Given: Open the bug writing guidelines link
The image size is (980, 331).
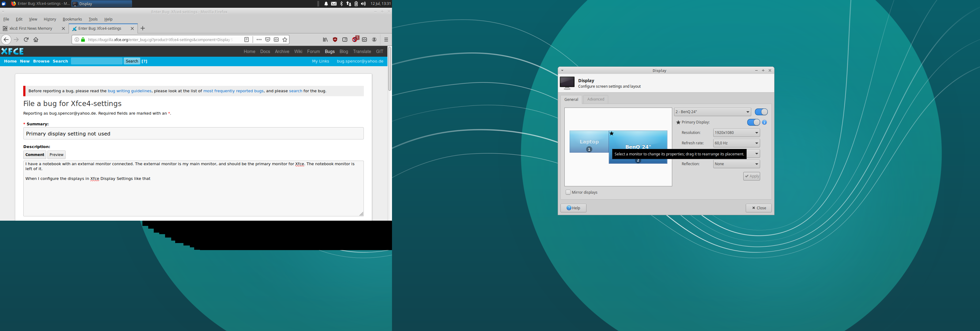Looking at the screenshot, I should click(x=129, y=91).
